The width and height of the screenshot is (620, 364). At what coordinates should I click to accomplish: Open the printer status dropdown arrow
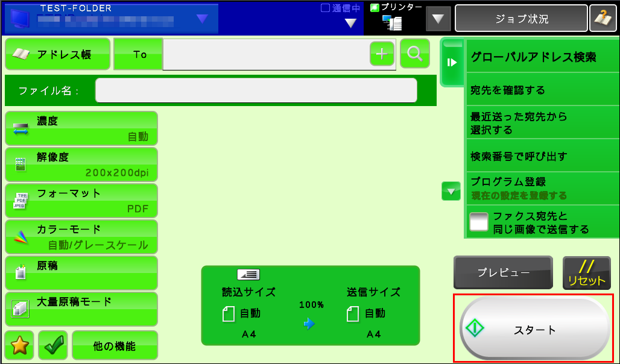(x=438, y=19)
